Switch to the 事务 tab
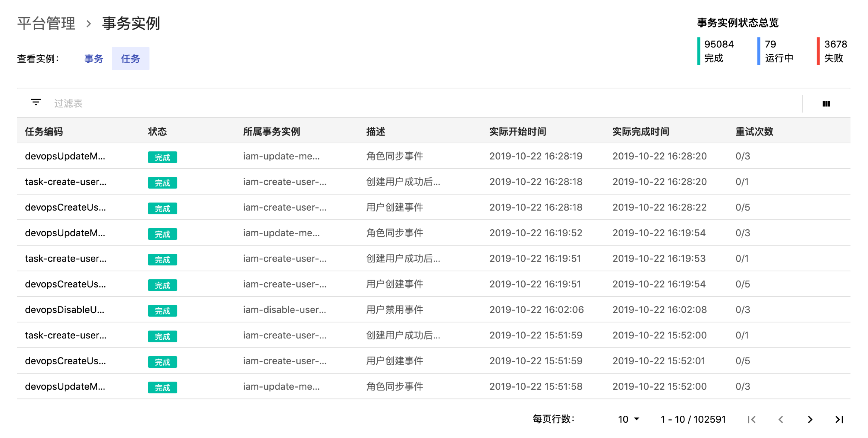This screenshot has height=438, width=868. point(94,59)
